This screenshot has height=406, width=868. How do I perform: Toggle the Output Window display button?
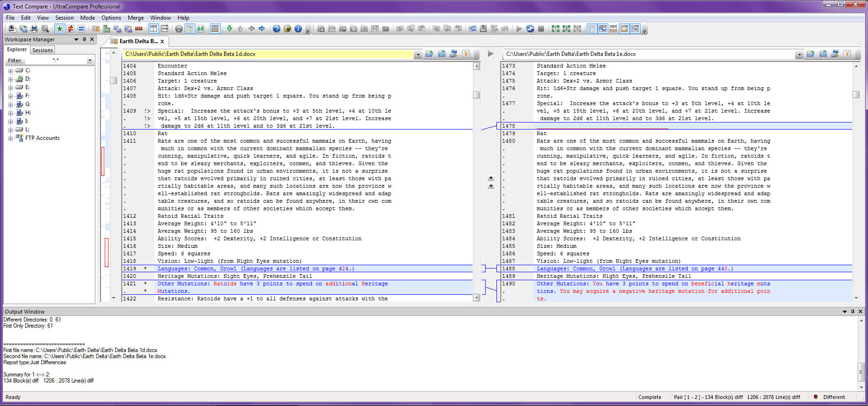(624, 29)
